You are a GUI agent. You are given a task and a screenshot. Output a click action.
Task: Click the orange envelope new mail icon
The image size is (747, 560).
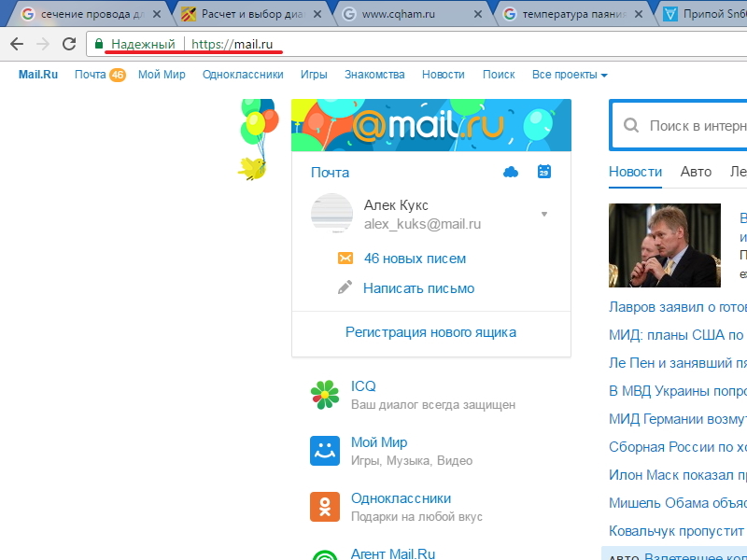pyautogui.click(x=345, y=259)
